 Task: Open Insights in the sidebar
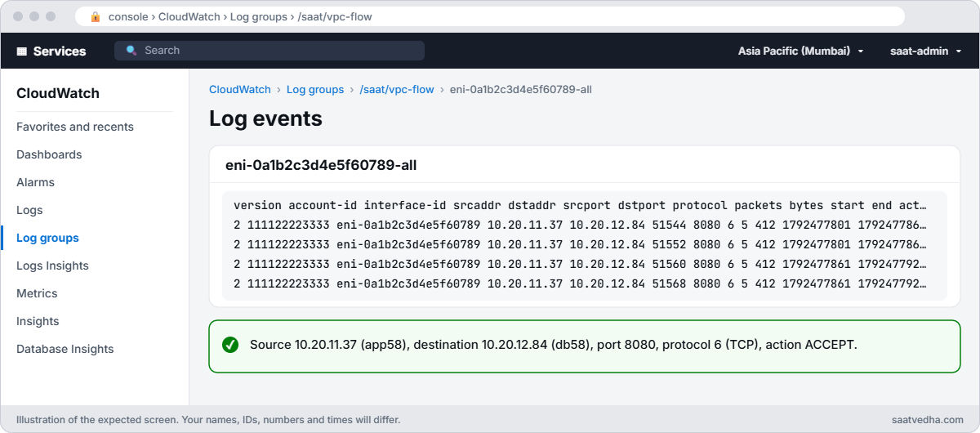click(38, 321)
